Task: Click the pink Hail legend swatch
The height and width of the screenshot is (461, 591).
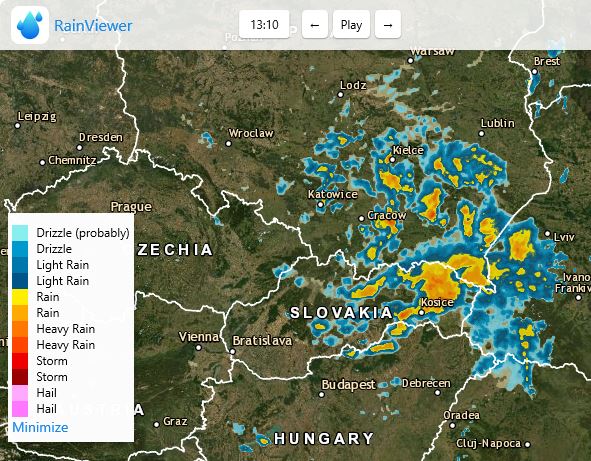Action: click(20, 393)
